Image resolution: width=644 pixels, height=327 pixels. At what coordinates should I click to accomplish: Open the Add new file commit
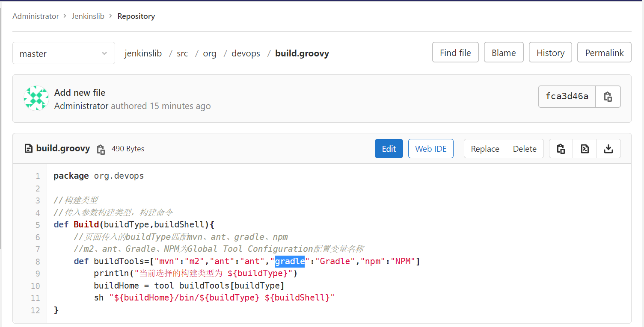coord(80,93)
